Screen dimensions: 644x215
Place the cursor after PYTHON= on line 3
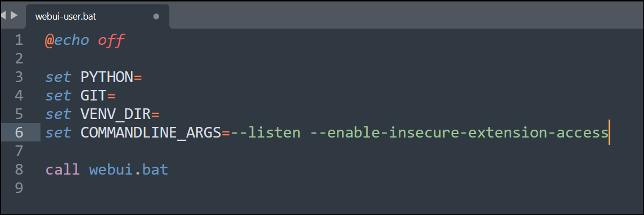(x=142, y=77)
